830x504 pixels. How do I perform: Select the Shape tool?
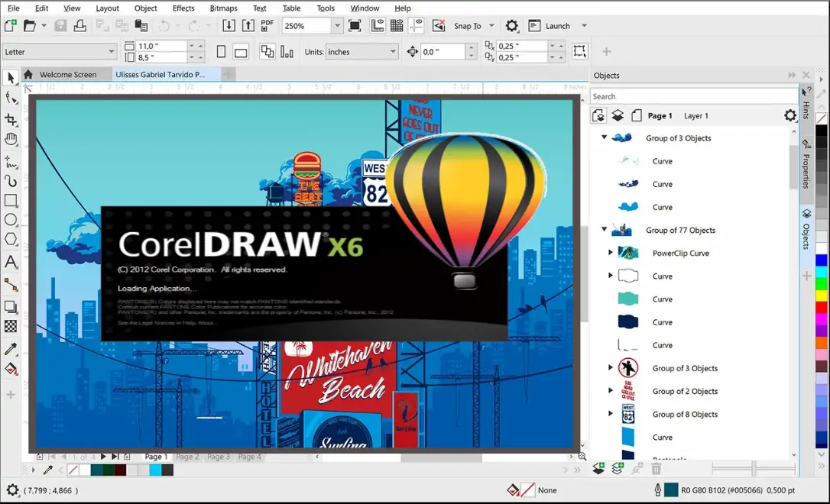click(x=11, y=98)
